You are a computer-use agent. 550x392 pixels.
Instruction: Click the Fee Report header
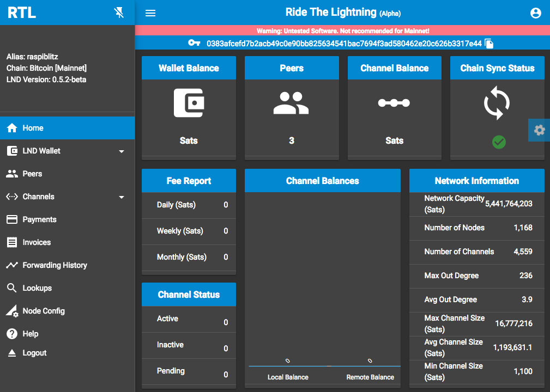coord(189,181)
